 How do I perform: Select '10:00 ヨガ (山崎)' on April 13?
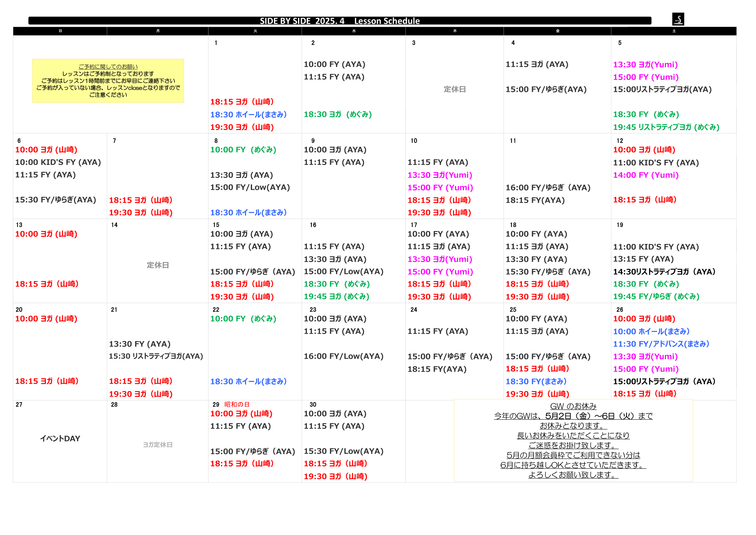46,234
